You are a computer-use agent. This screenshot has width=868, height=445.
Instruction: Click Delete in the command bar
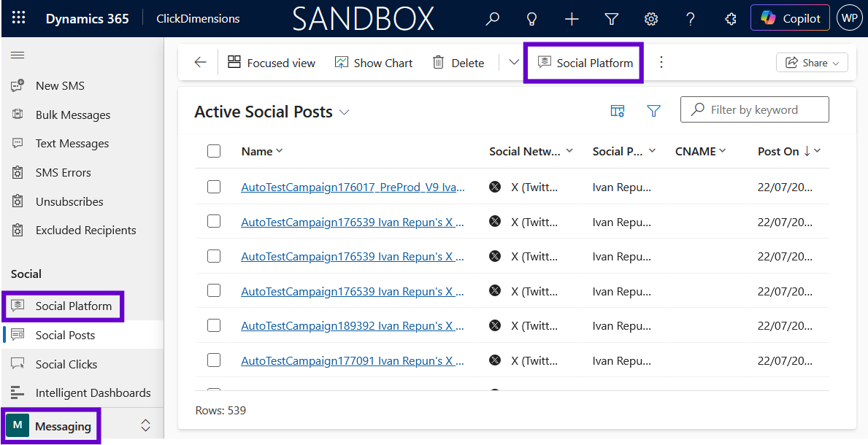458,63
